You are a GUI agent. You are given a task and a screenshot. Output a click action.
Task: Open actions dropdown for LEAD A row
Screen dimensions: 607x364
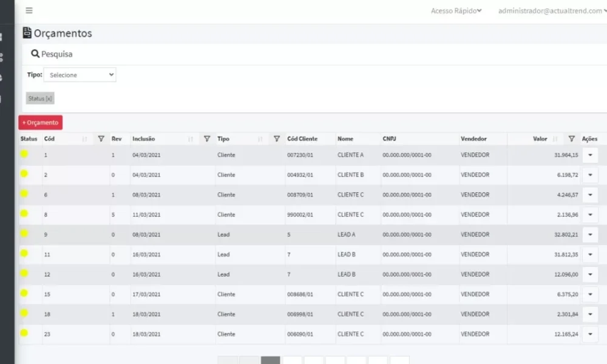coord(590,234)
